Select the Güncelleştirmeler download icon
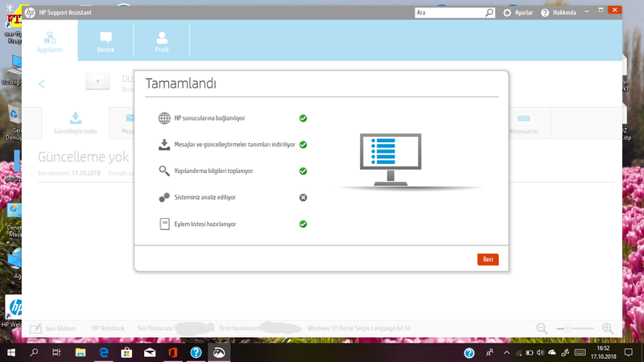The width and height of the screenshot is (644, 362). 76,118
